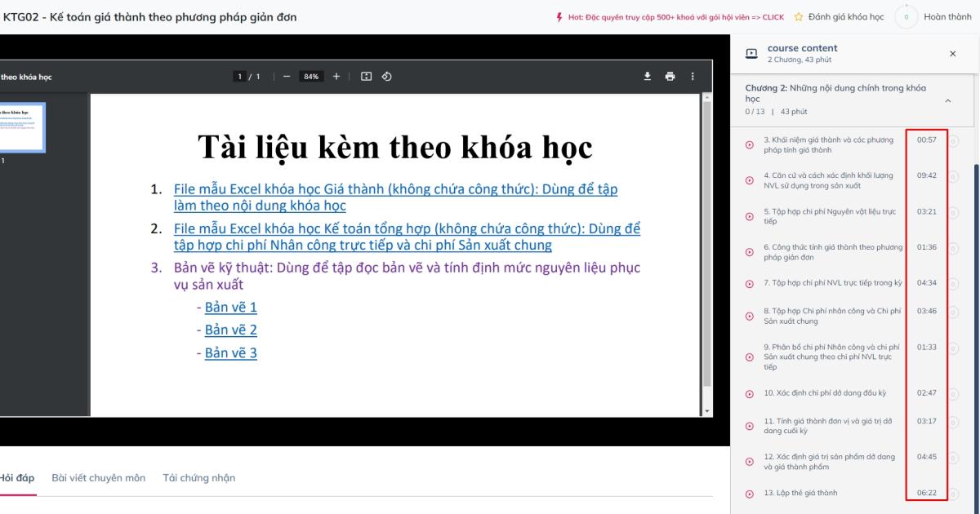Mark lesson 11 (03:17) as completed

click(x=953, y=422)
